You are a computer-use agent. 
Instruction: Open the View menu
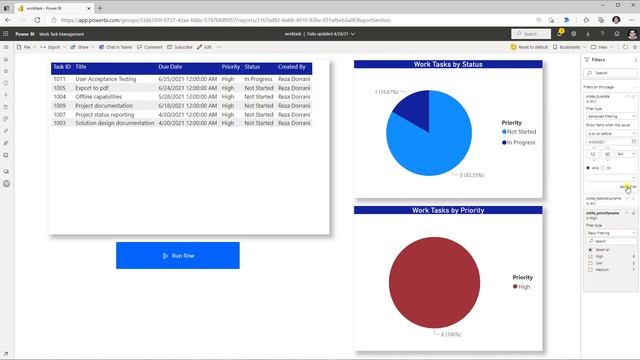point(602,47)
